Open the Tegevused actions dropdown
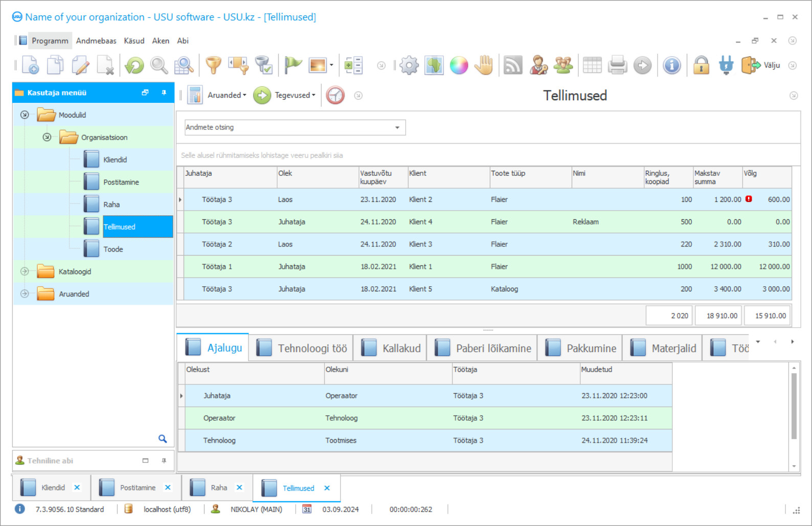 (285, 96)
